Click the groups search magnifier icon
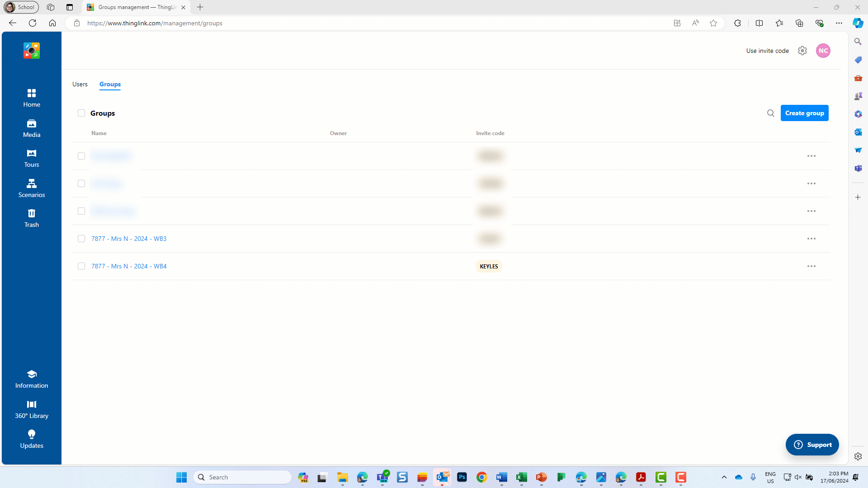Screen dimensions: 868x488 [x=771, y=113]
